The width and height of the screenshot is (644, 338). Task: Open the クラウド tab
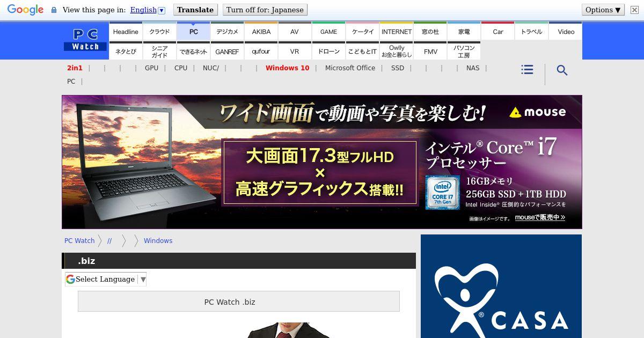159,31
